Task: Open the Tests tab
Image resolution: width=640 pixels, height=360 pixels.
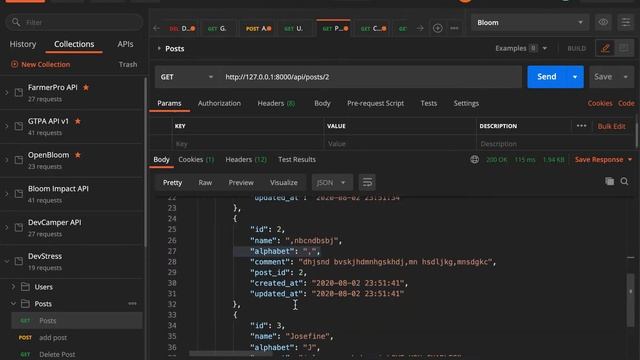Action: [429, 103]
